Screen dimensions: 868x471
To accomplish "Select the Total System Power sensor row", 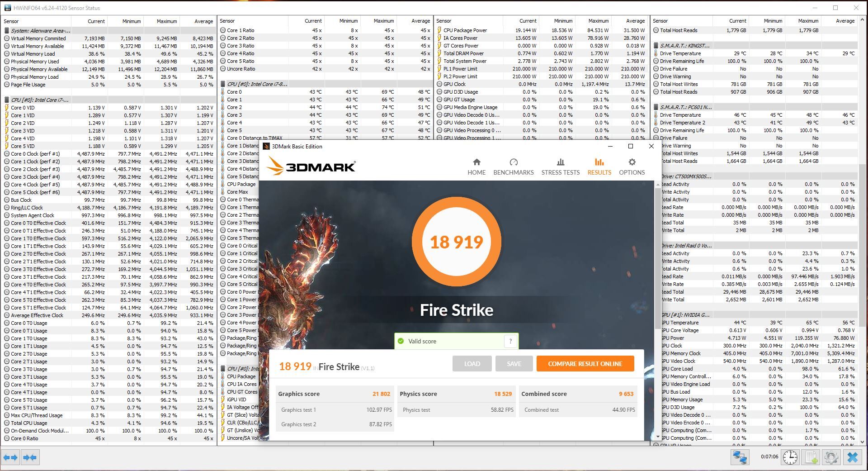I will tap(542, 61).
